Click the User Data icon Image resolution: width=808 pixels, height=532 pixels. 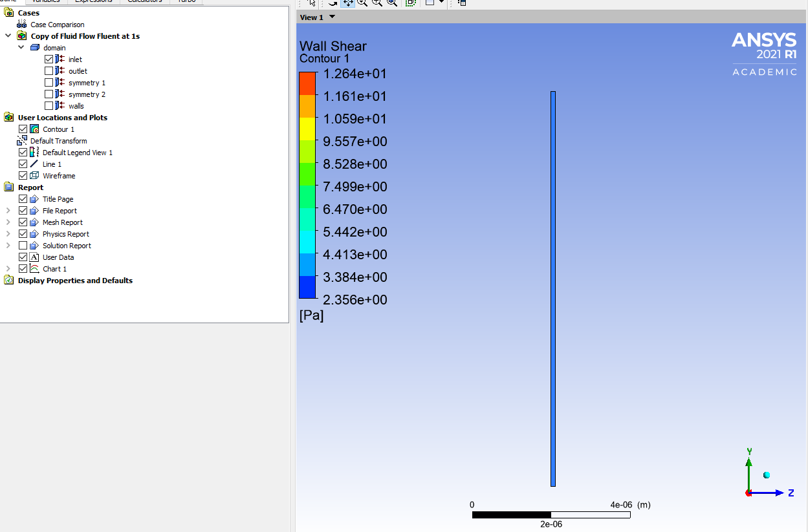tap(35, 257)
